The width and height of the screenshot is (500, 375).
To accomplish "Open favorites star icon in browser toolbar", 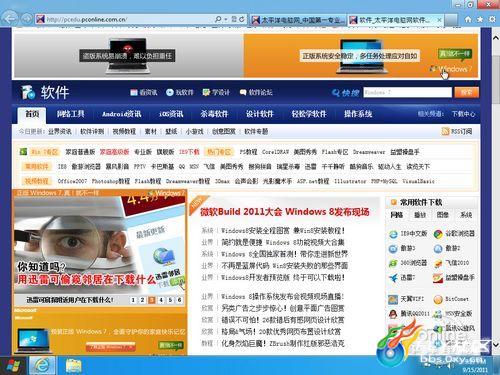I will [480, 19].
